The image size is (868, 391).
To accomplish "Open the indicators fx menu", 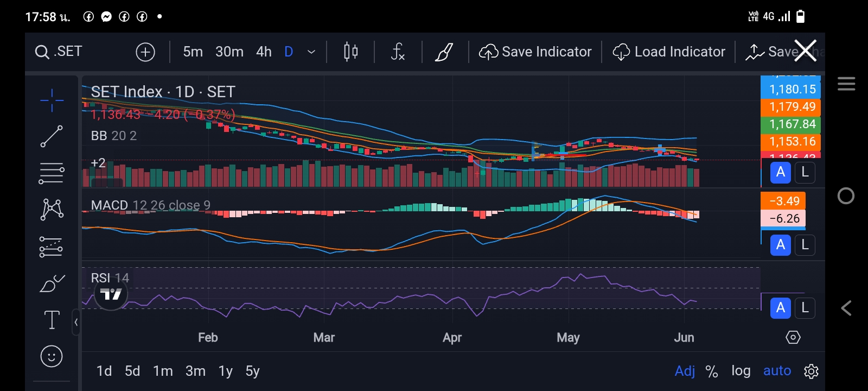I will pos(398,52).
